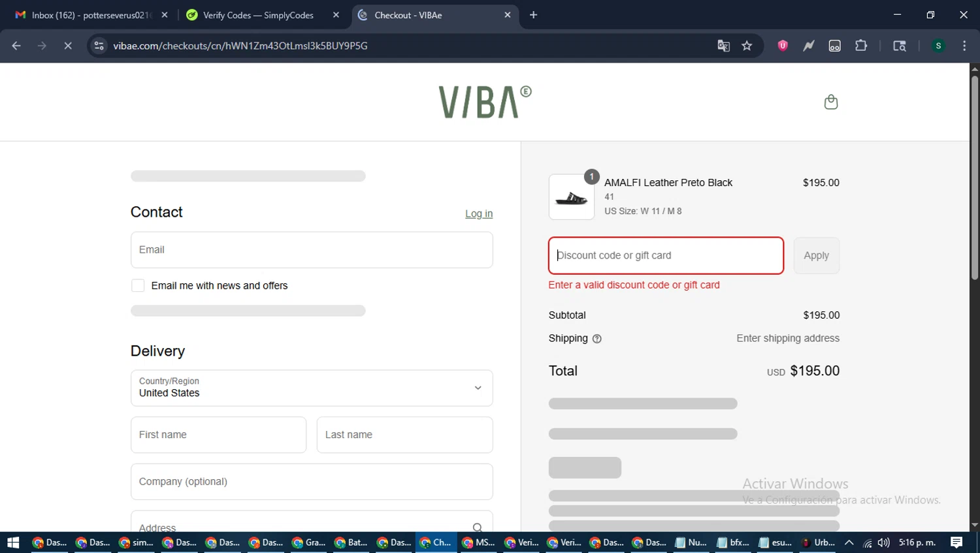
Task: Open Windows Start menu
Action: [x=13, y=543]
